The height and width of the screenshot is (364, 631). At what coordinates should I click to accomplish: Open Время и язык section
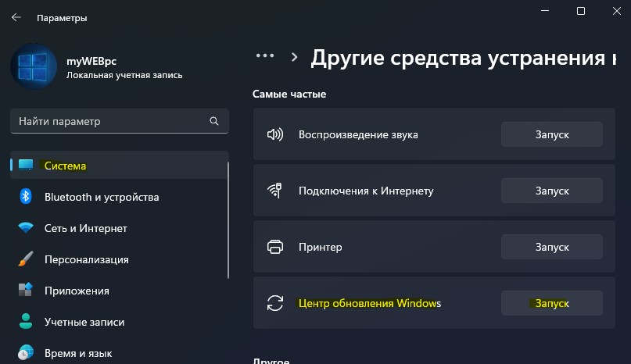coord(120,353)
